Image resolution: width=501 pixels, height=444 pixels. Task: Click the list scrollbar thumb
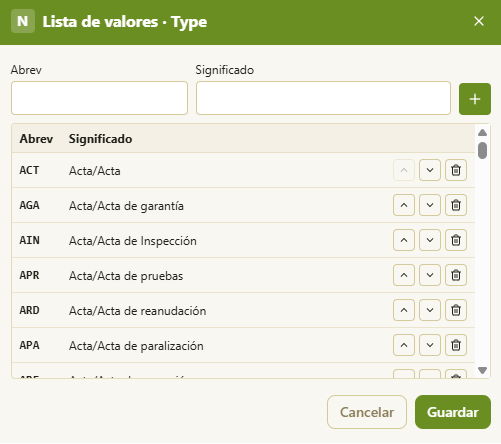pyautogui.click(x=482, y=150)
